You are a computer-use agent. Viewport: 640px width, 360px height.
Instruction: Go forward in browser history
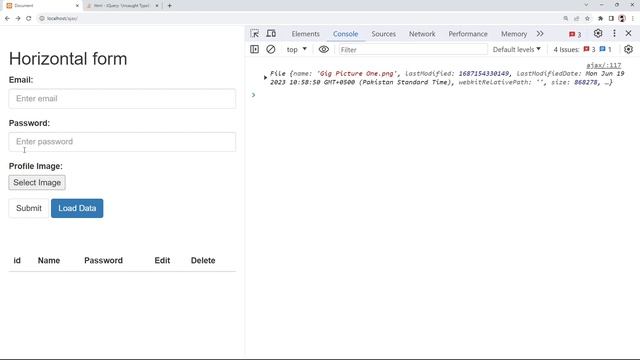[18, 18]
